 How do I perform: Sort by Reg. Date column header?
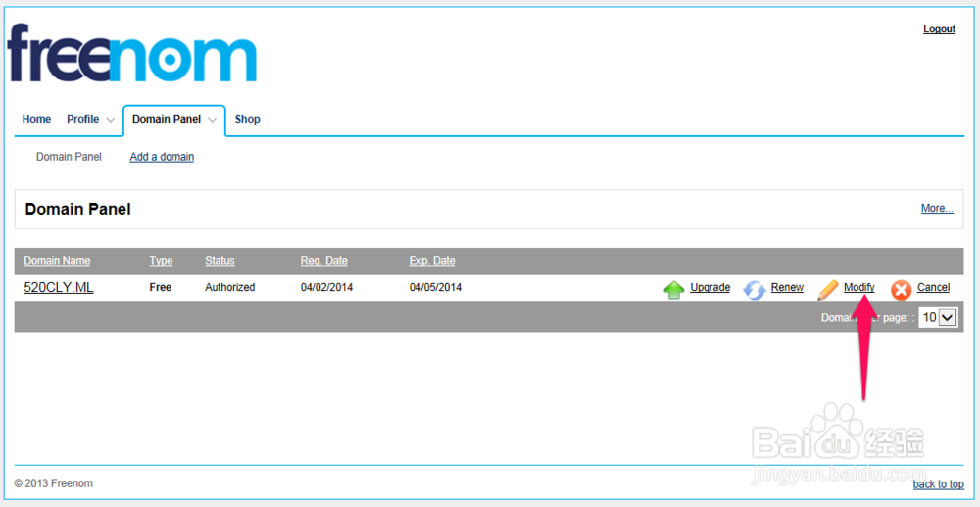(323, 261)
